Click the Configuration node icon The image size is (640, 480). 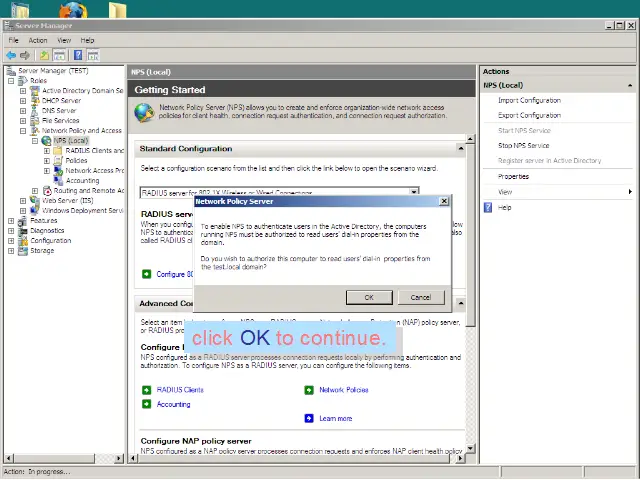[x=23, y=240]
